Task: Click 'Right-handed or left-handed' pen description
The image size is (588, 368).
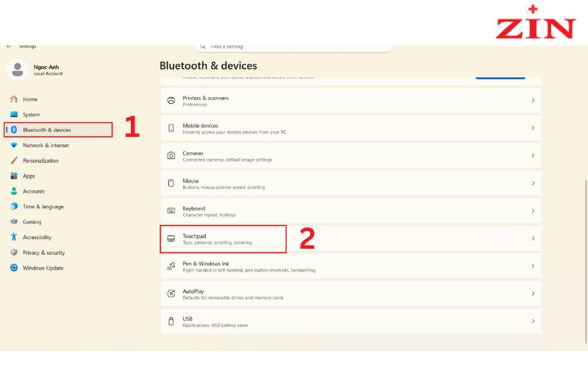Action: tap(249, 270)
